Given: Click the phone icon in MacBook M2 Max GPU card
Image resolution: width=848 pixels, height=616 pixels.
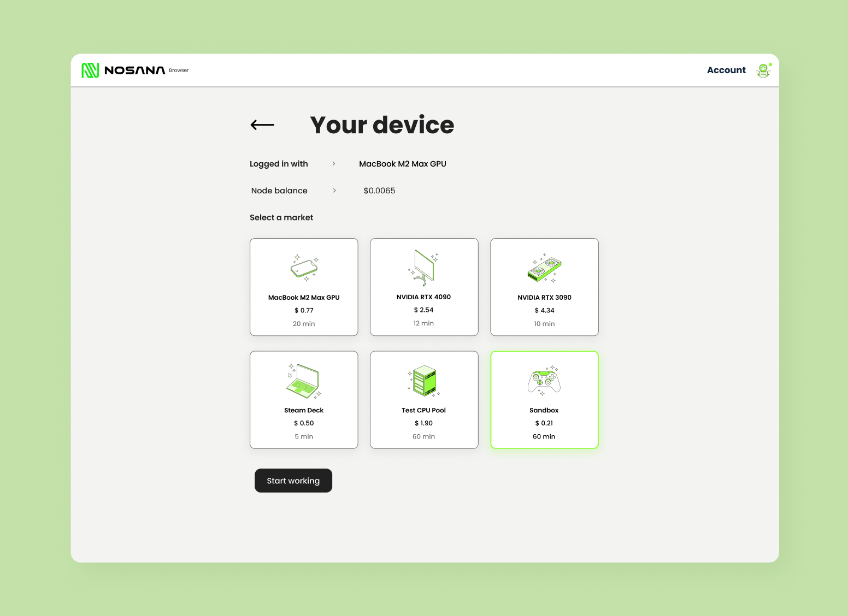Looking at the screenshot, I should 304,268.
